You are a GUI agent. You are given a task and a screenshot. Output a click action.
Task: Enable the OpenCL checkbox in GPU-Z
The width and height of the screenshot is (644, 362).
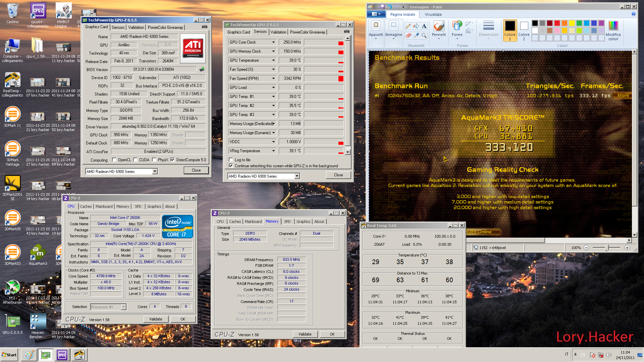tap(114, 160)
